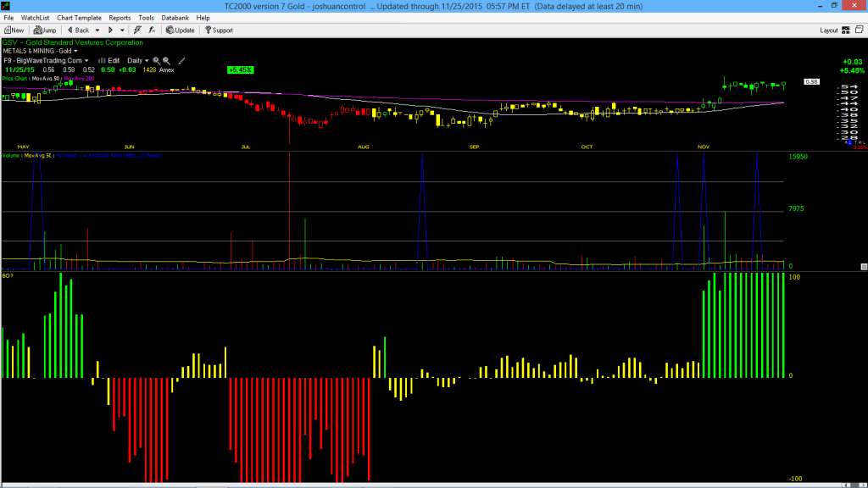Go Back to previous symbol
868x488 pixels.
78,30
